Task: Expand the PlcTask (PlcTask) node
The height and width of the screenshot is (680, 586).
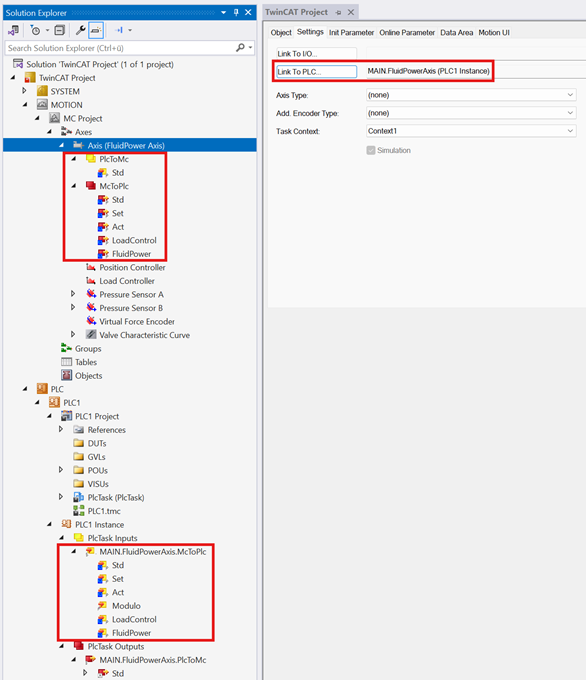Action: tap(61, 497)
